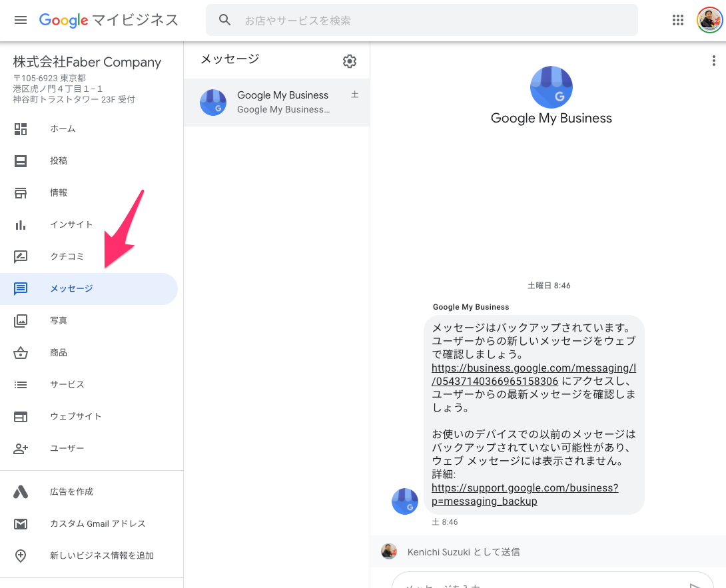
Task: Click the 情報 storefront icon
Action: point(21,192)
